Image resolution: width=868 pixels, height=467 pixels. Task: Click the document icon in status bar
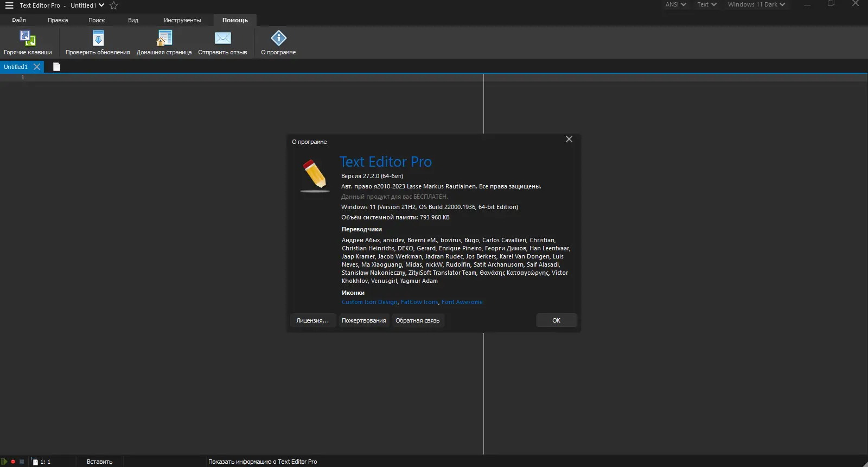(x=35, y=462)
